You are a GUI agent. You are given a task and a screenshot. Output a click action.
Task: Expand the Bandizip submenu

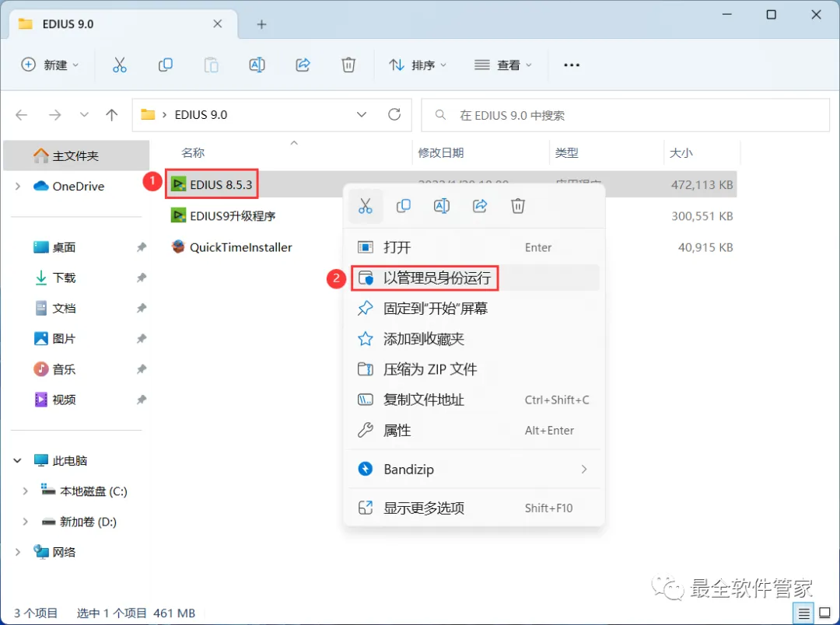(x=584, y=470)
